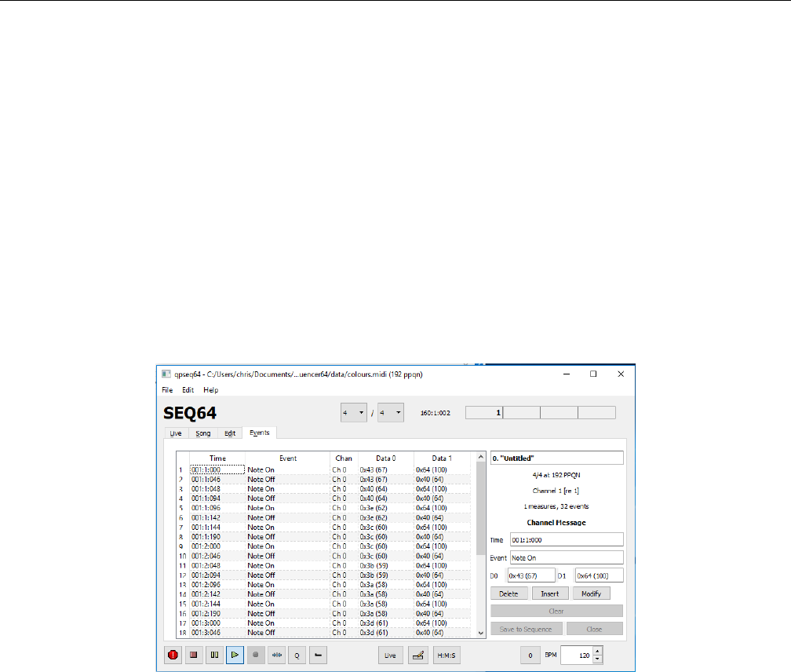Open the beats-per-bar dropdown
This screenshot has height=672, width=791.
(354, 413)
